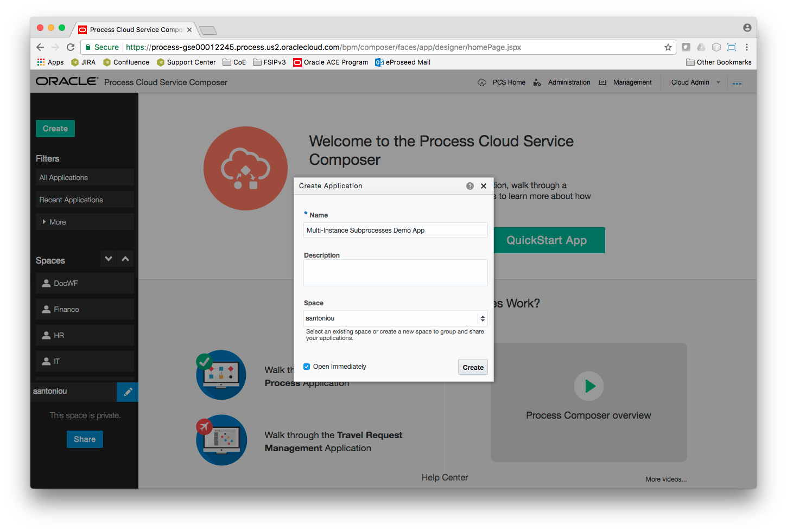Go to the Administration menu item
Viewport: 787px width, 532px height.
569,82
